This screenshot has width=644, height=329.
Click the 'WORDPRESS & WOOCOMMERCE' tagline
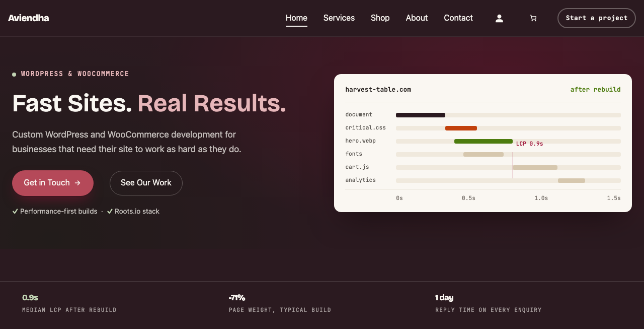(75, 74)
